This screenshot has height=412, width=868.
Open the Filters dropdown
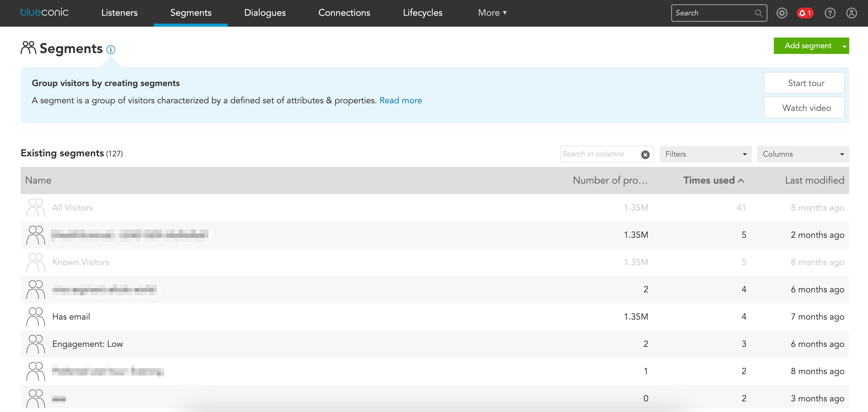coord(705,154)
